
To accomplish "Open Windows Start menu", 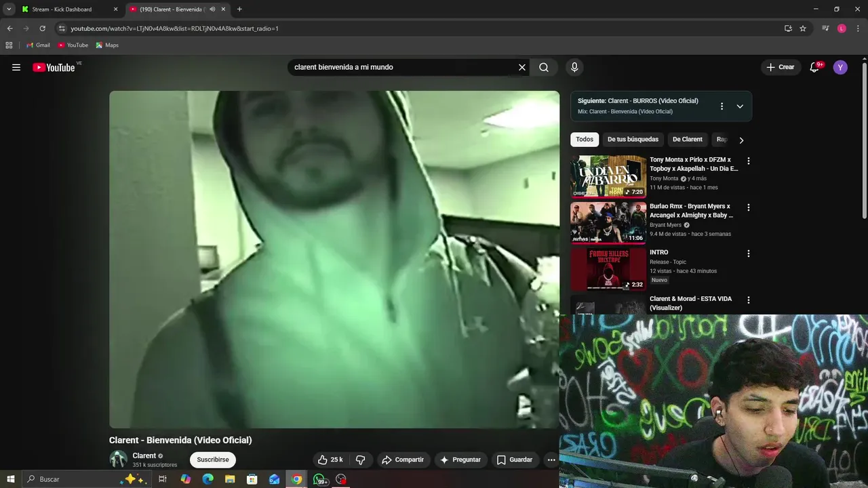I will (11, 479).
